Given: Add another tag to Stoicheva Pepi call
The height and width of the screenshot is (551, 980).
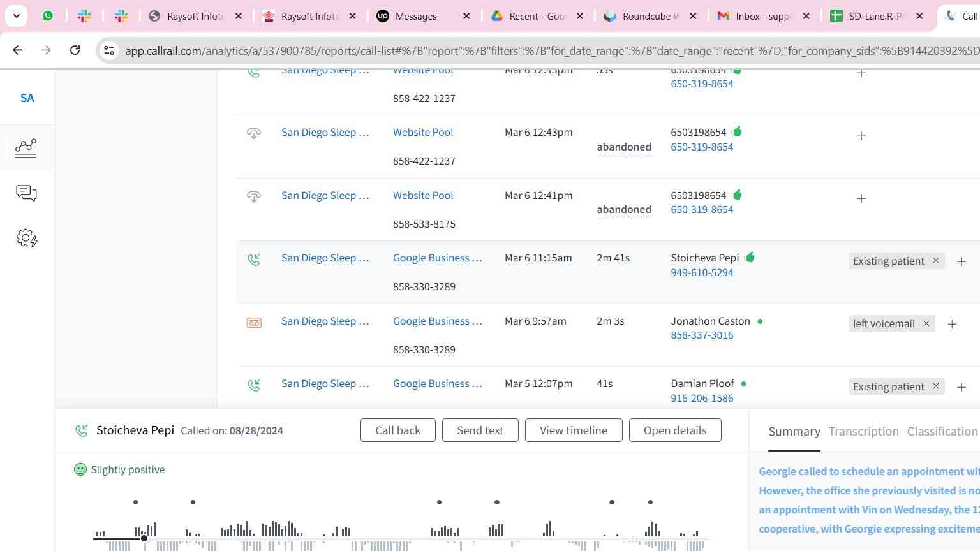Looking at the screenshot, I should (961, 261).
